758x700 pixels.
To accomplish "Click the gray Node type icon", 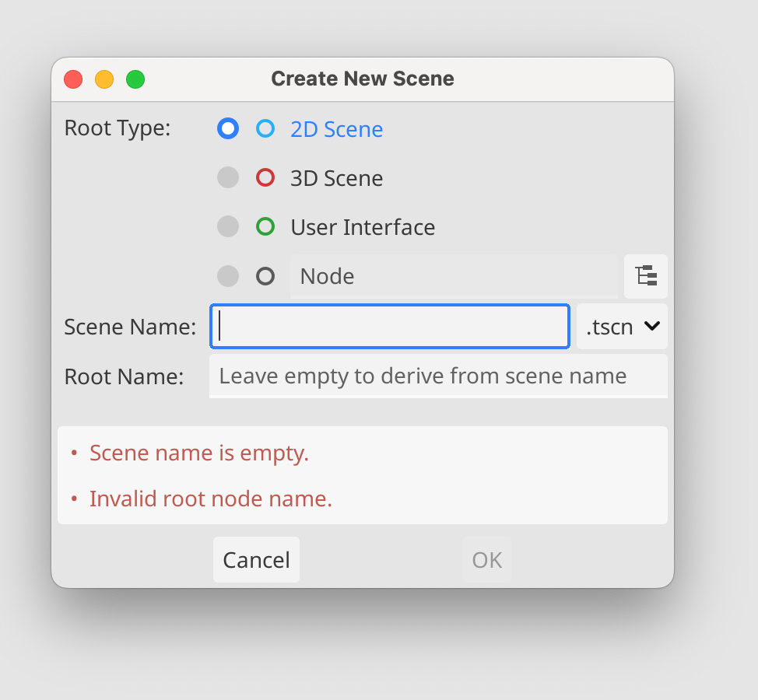I will tap(265, 276).
